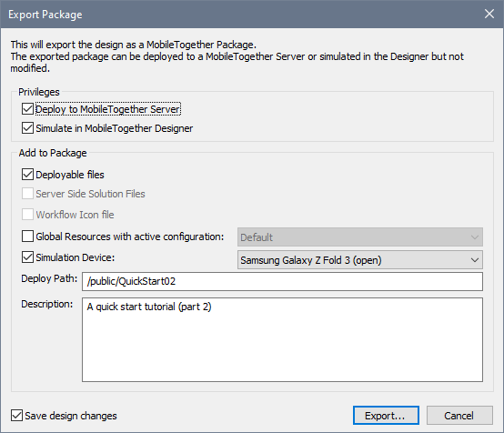
Task: Open the Default configuration dropdown
Action: coord(360,237)
